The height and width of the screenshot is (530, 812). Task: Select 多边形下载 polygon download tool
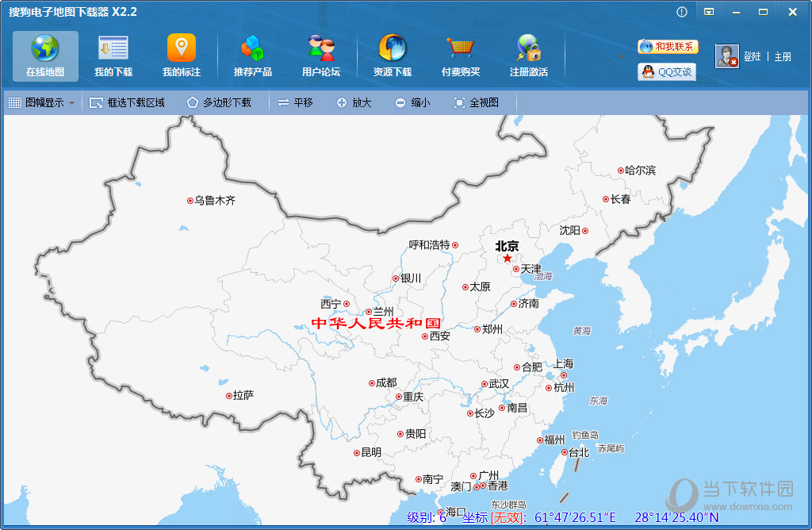[219, 102]
